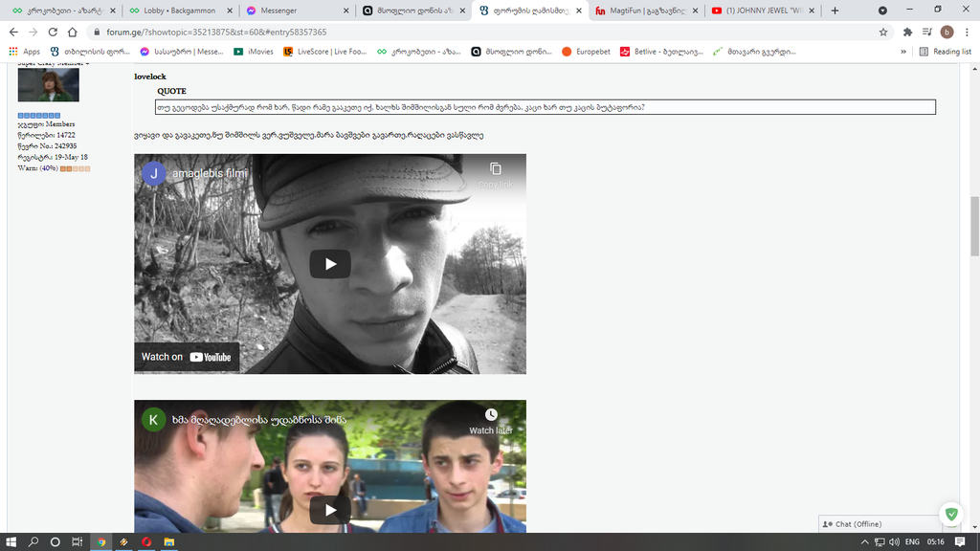Open Chrome from the taskbar
Screen dimensions: 980x551
[x=101, y=541]
